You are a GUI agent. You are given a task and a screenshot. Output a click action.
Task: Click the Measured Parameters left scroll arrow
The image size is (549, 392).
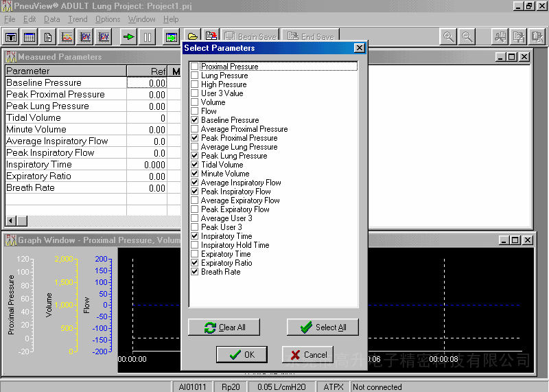(x=11, y=221)
